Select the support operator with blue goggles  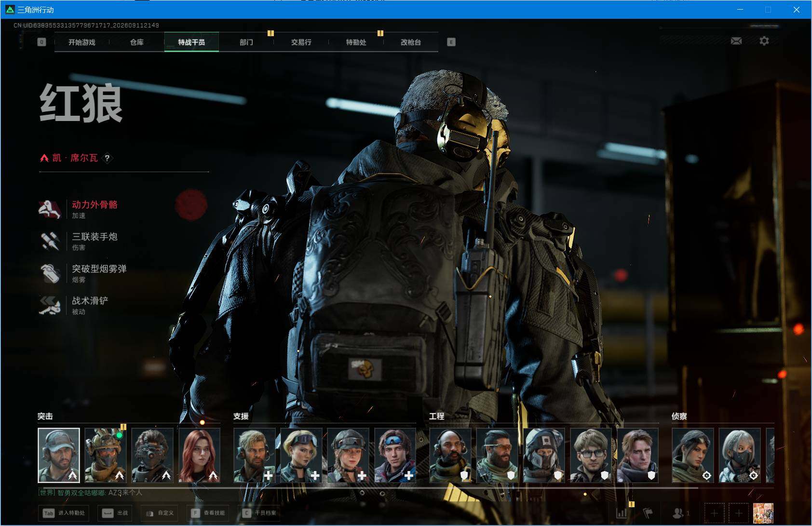click(395, 455)
